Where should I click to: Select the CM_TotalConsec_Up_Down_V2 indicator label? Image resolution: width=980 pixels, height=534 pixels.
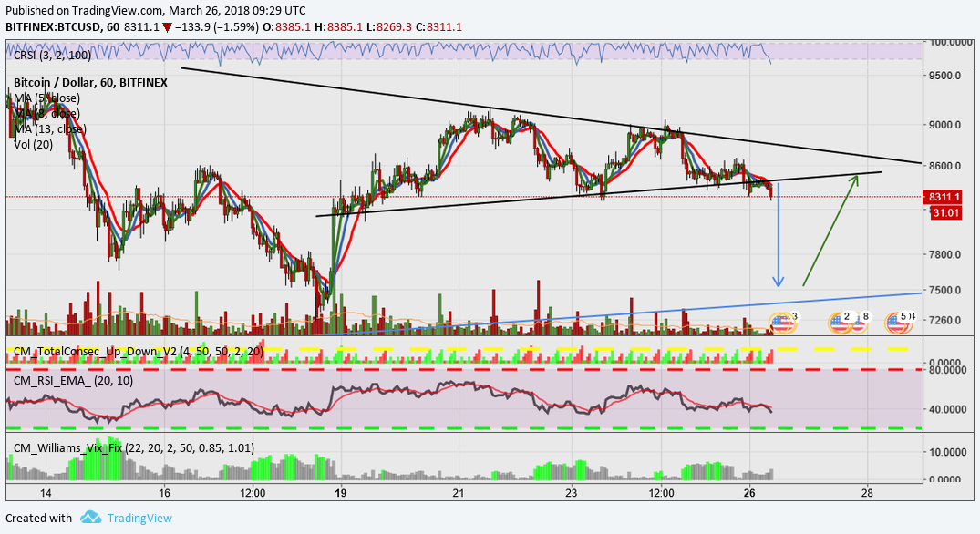tap(139, 352)
